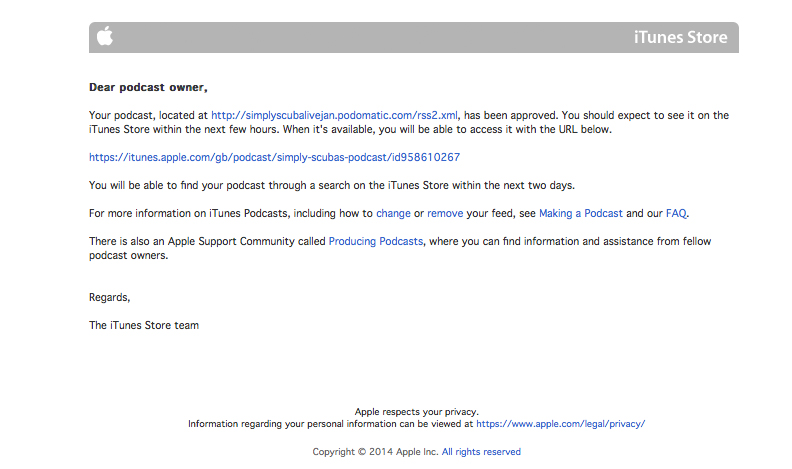Open the itunes.apple.com podcast URL

coord(274,157)
